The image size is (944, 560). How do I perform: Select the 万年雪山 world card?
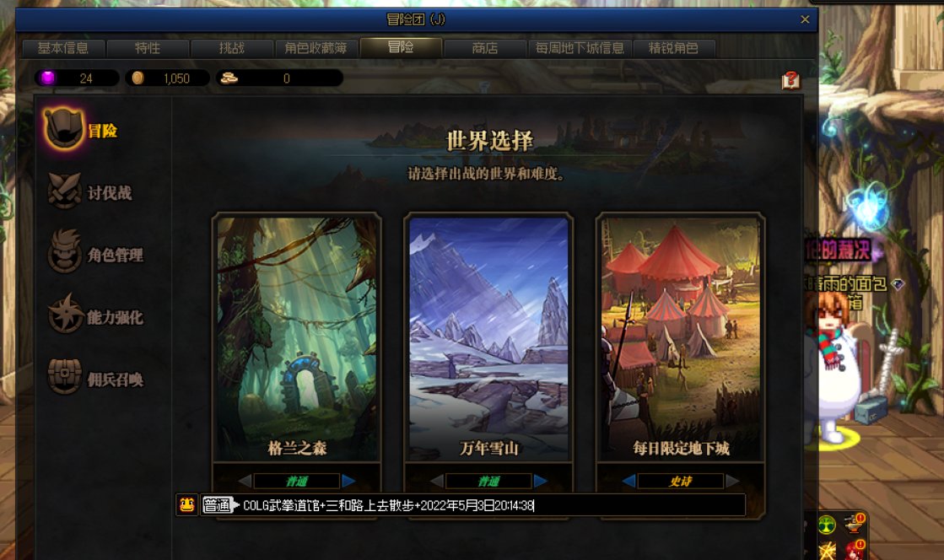(x=488, y=338)
